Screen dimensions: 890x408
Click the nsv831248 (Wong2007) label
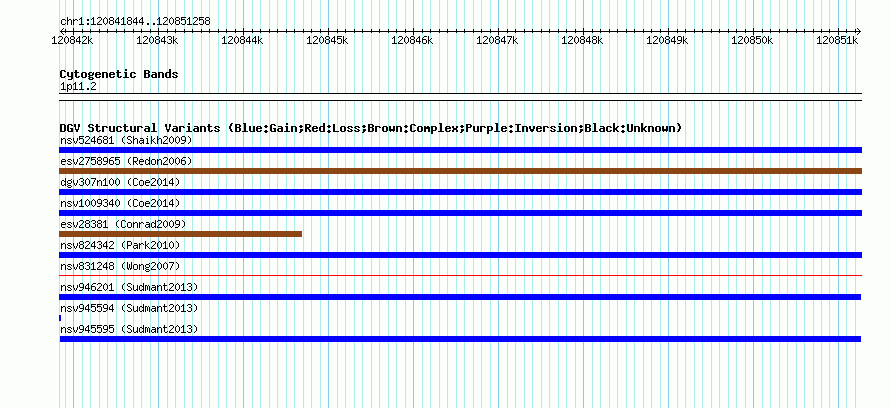coord(120,266)
